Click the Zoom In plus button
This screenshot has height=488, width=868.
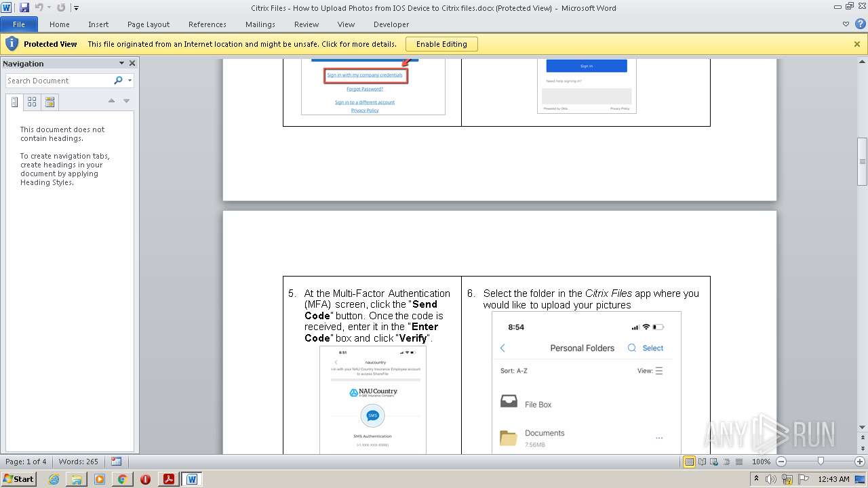(860, 462)
